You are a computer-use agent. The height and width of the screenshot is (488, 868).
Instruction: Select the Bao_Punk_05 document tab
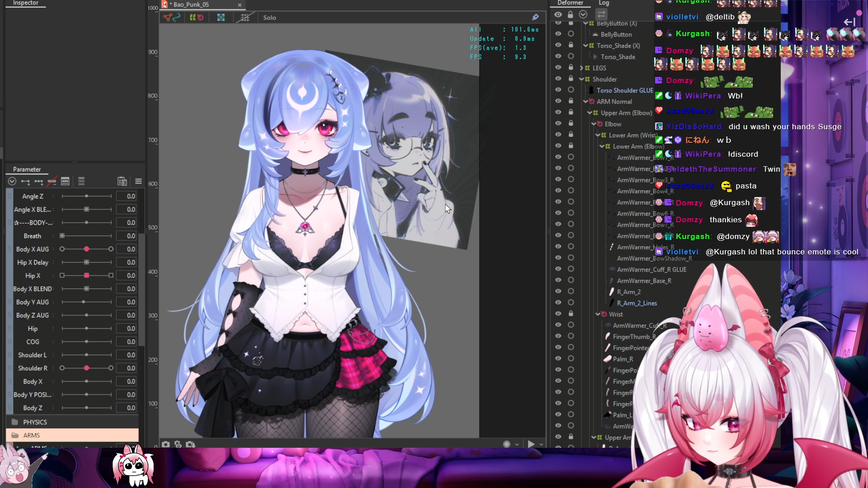click(x=192, y=5)
